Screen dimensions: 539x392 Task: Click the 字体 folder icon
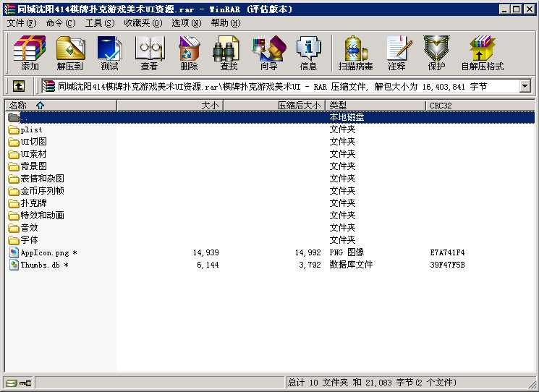(x=14, y=240)
